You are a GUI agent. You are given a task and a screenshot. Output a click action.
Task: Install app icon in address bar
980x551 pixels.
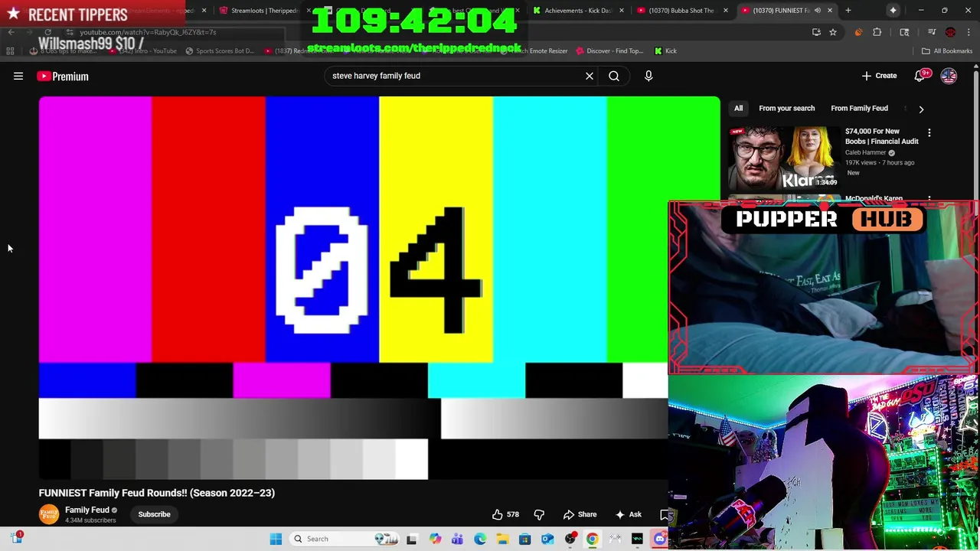click(x=816, y=32)
